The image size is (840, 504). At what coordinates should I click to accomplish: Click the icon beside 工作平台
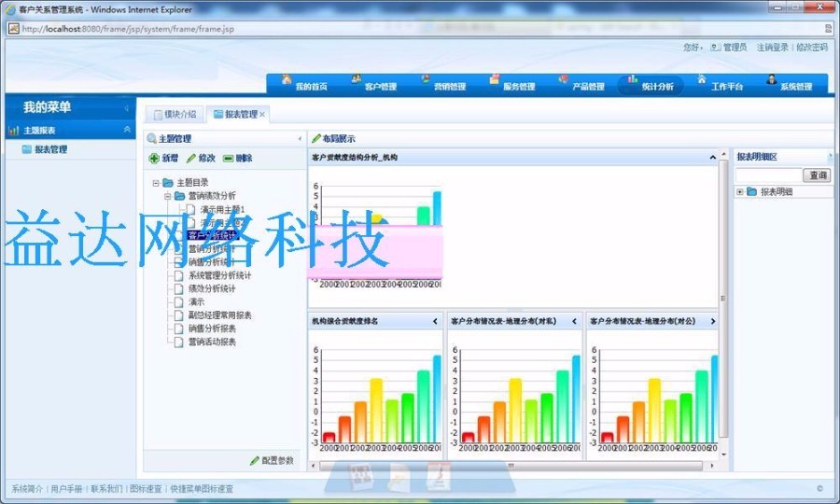[x=702, y=79]
